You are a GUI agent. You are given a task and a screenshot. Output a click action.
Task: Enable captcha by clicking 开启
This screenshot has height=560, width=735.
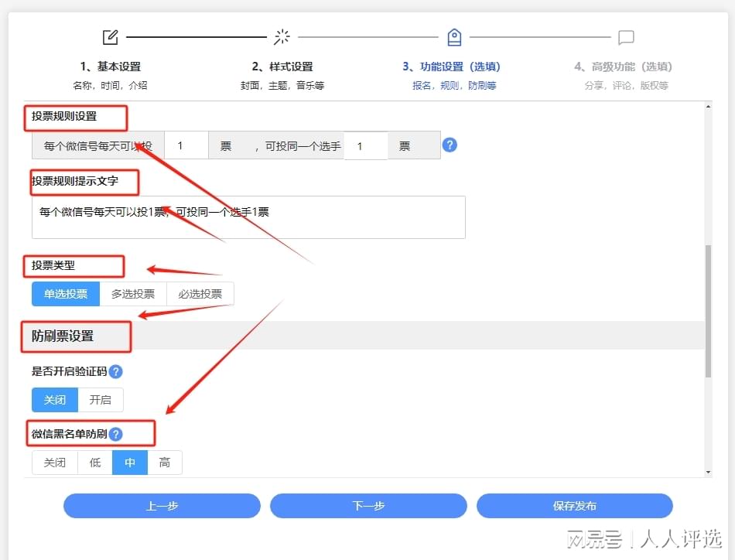(101, 400)
